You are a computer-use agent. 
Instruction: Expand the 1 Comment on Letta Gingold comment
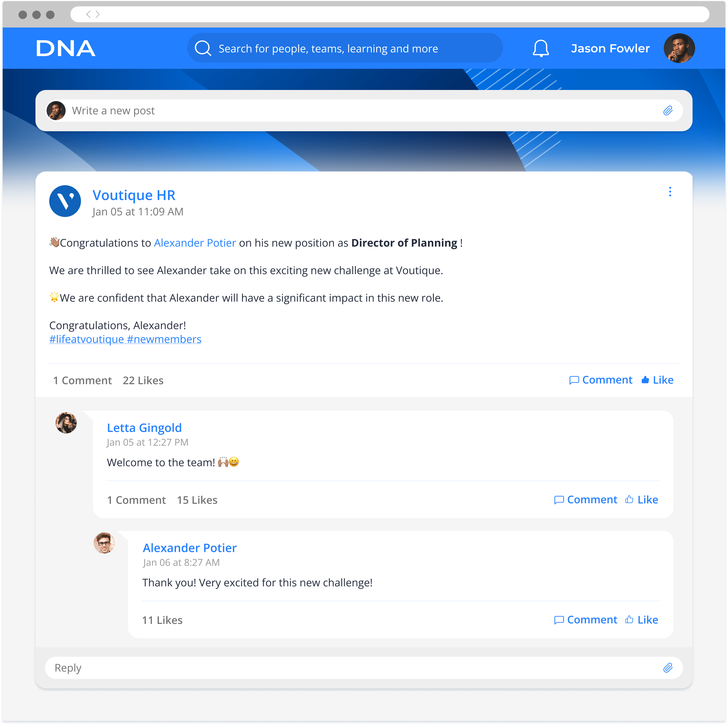coord(135,499)
